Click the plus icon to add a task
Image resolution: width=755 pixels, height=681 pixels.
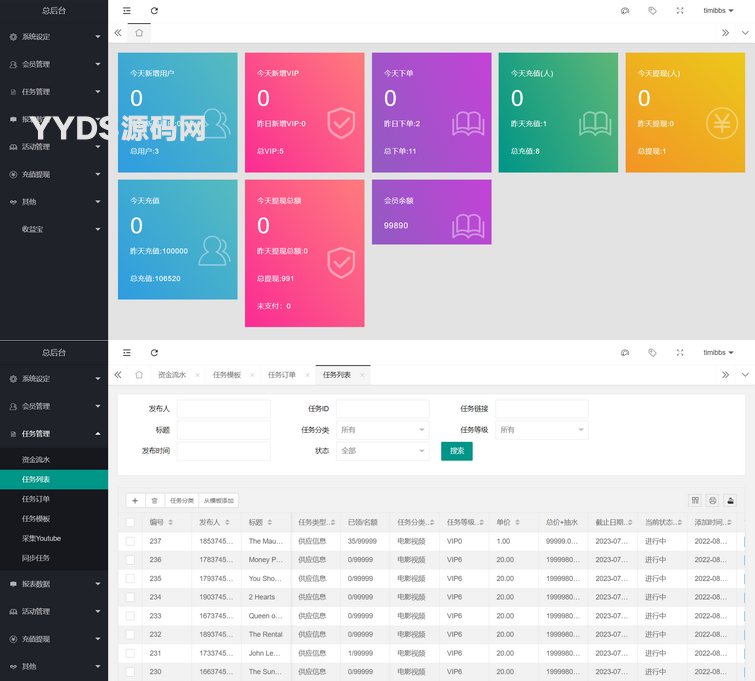pyautogui.click(x=135, y=500)
